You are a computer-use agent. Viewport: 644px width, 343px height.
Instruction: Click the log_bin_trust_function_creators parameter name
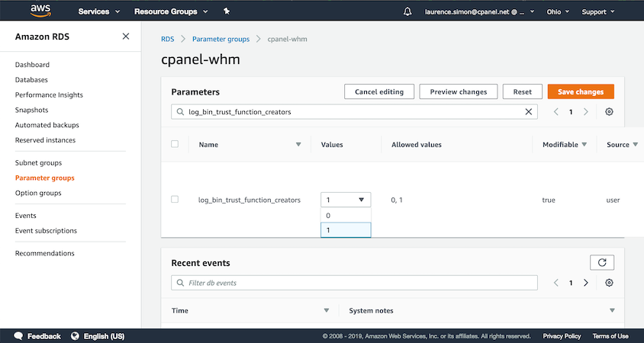(250, 200)
